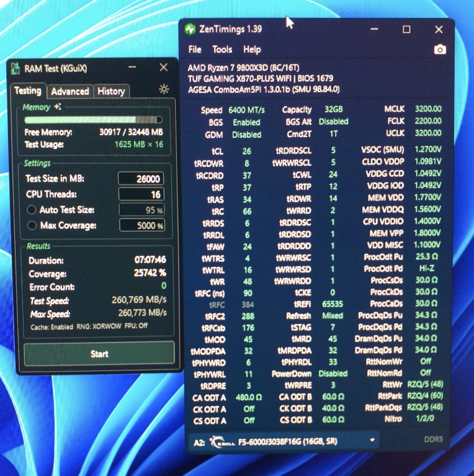This screenshot has width=474, height=476.
Task: Click the MEM VDD value 1.7700V
Action: click(x=427, y=197)
